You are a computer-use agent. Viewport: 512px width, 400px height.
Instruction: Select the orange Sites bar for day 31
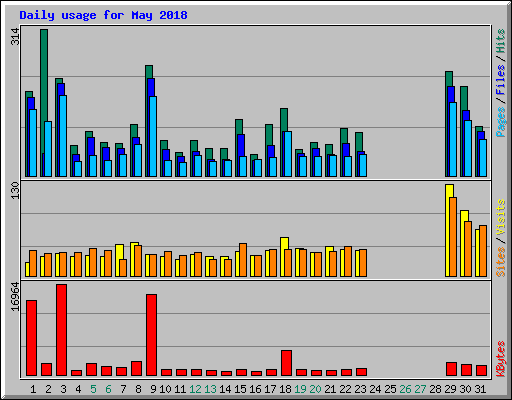(483, 251)
